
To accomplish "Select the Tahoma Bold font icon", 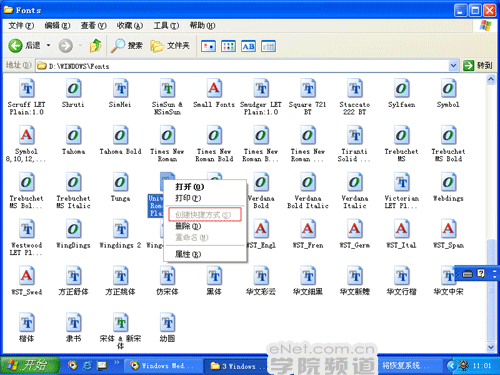I will click(x=120, y=136).
